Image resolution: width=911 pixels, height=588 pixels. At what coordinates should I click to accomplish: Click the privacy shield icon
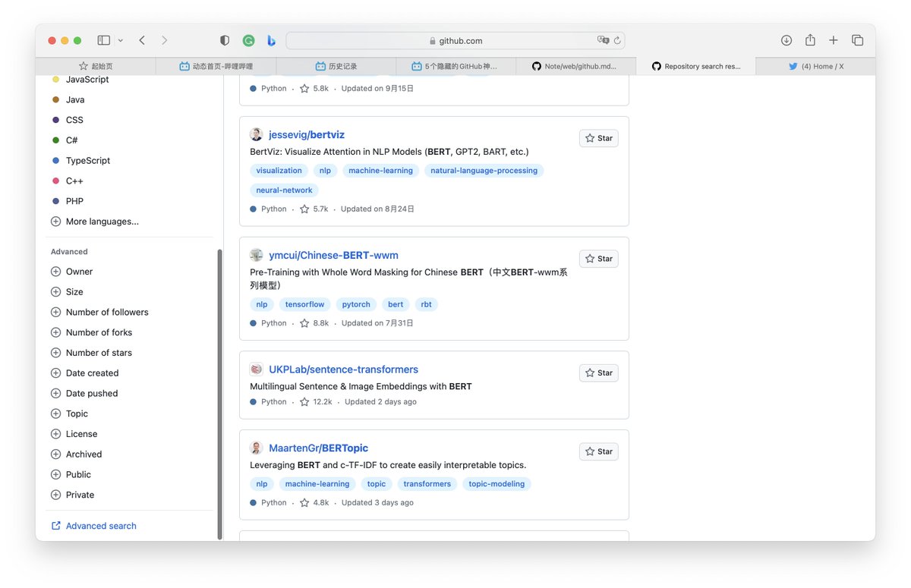click(225, 40)
